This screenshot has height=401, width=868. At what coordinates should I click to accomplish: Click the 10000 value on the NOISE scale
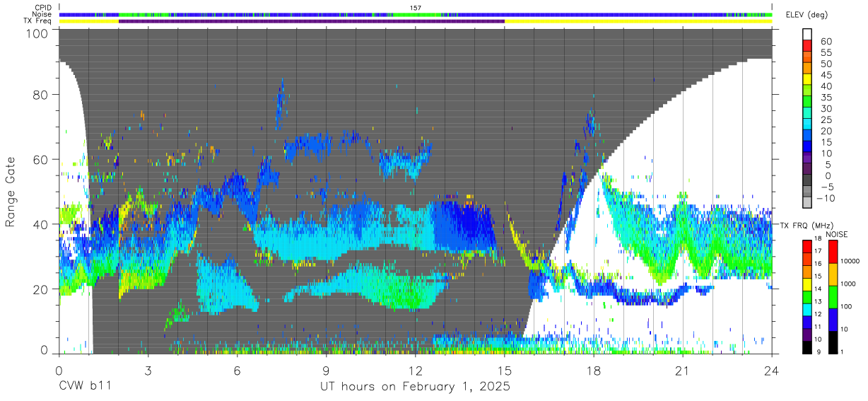click(x=849, y=262)
